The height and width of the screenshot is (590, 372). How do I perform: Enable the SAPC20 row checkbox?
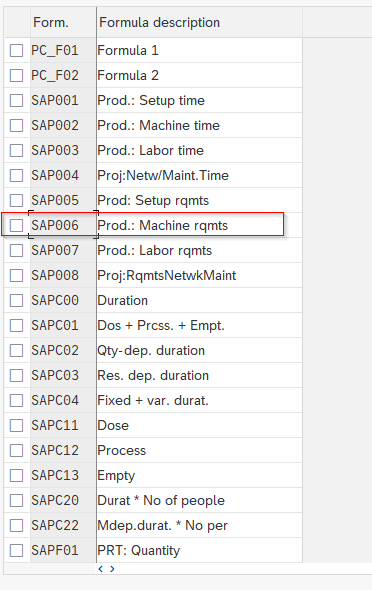(x=16, y=500)
